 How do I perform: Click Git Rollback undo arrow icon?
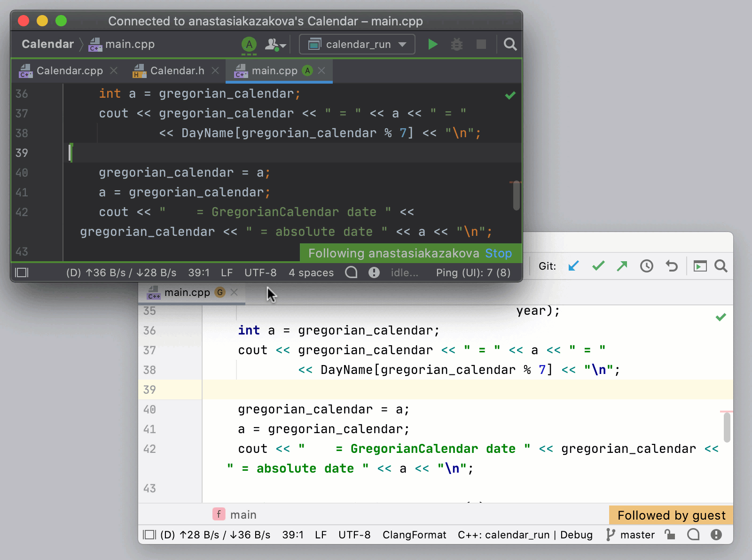click(672, 266)
